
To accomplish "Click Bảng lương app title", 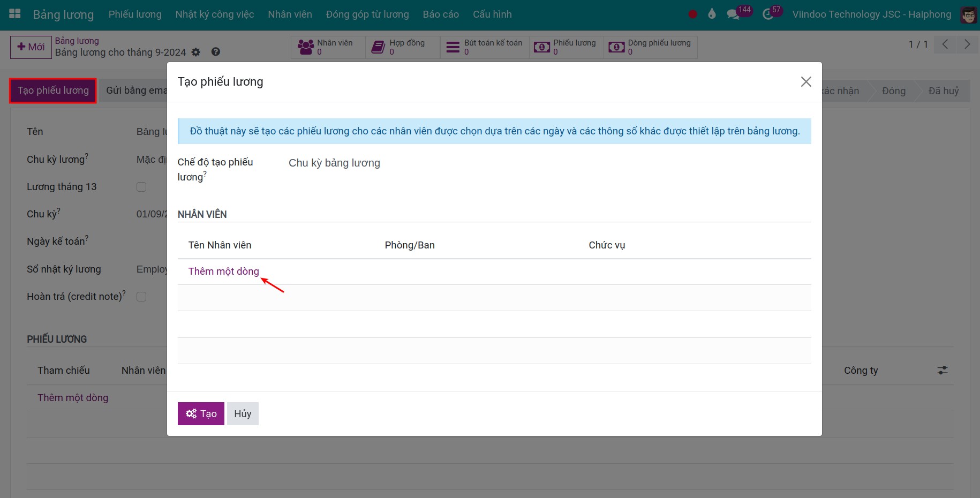I will 63,14.
